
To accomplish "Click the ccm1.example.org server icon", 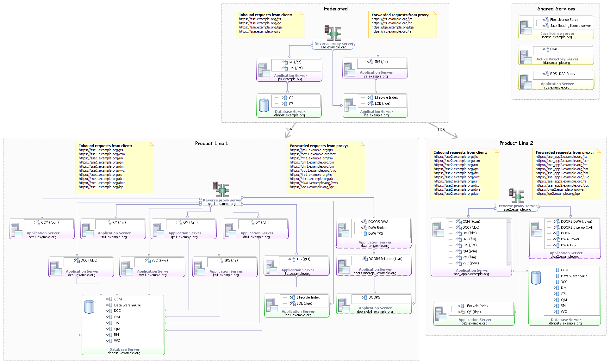I will tap(16, 231).
